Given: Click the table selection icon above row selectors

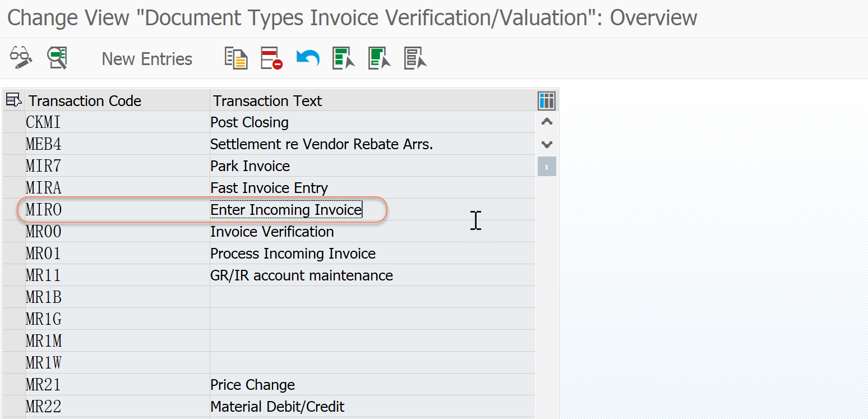Looking at the screenshot, I should click(13, 100).
